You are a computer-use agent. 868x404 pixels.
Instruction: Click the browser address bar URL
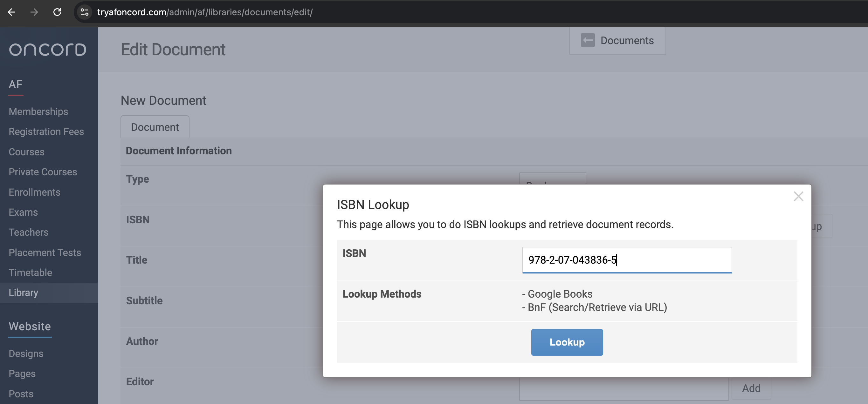pyautogui.click(x=205, y=12)
